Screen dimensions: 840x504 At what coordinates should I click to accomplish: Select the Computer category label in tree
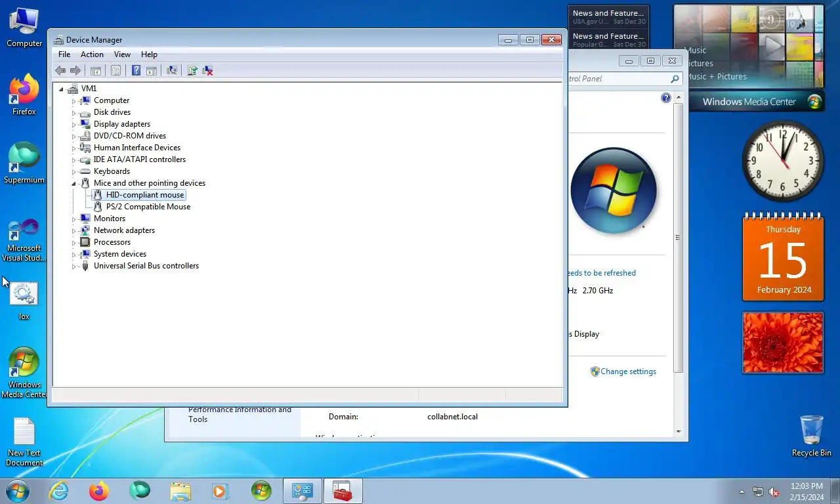[x=112, y=100]
